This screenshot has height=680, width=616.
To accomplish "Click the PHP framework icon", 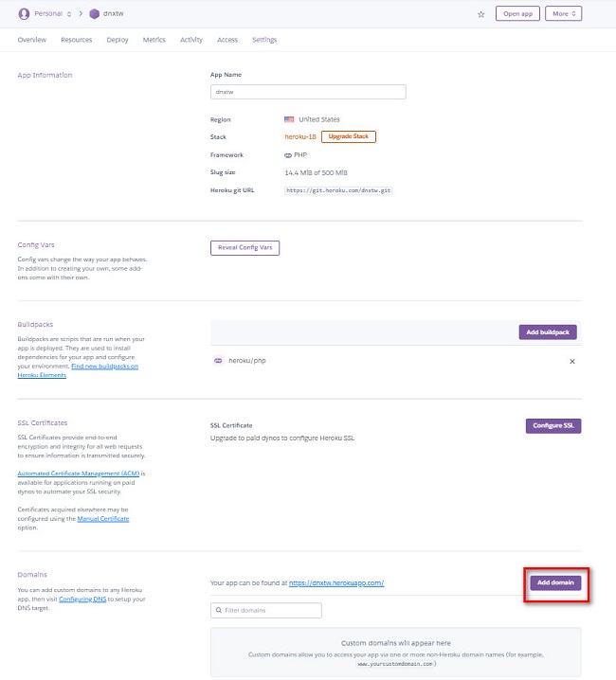I will (288, 155).
